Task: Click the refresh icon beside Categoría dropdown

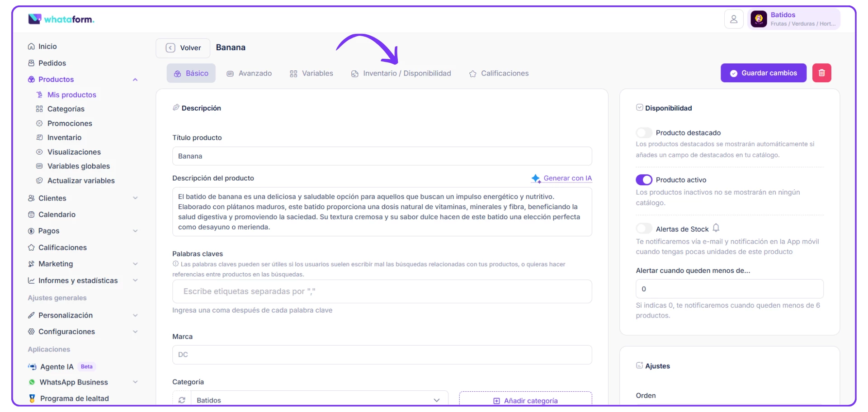Action: click(182, 400)
